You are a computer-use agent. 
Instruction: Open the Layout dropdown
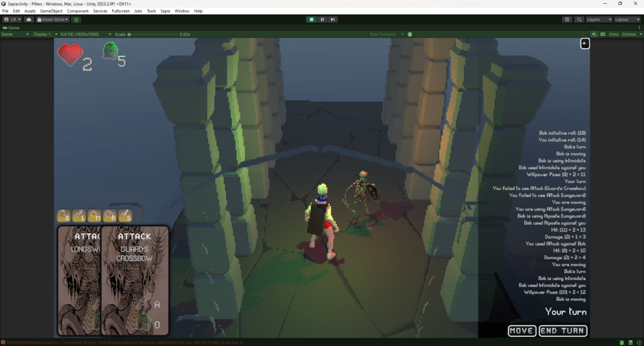coord(627,20)
